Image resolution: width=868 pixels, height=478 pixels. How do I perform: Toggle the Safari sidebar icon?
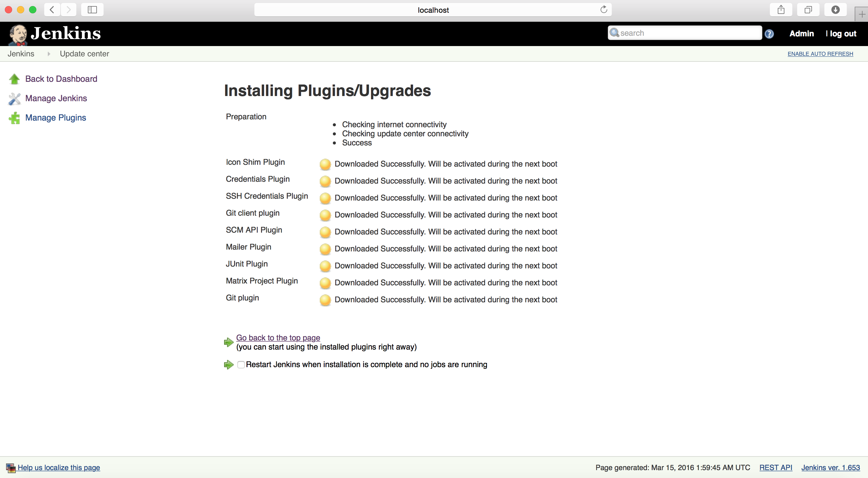[92, 10]
